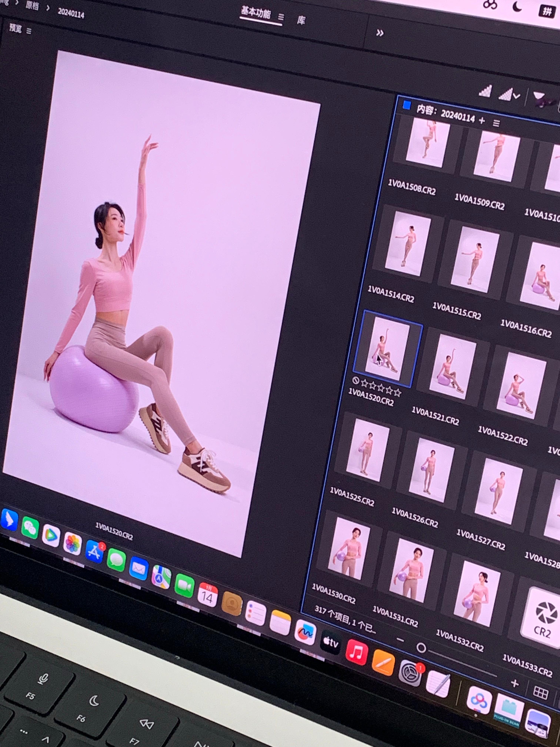Expand hidden workspaces with double chevron

pos(380,33)
